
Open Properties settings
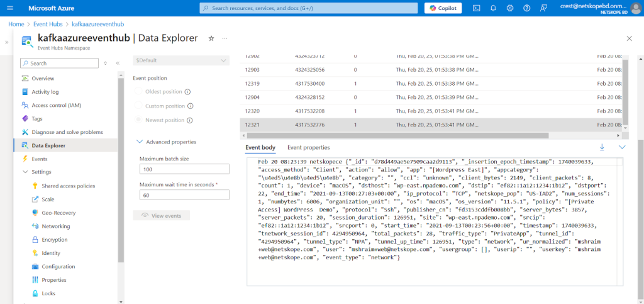[54, 280]
